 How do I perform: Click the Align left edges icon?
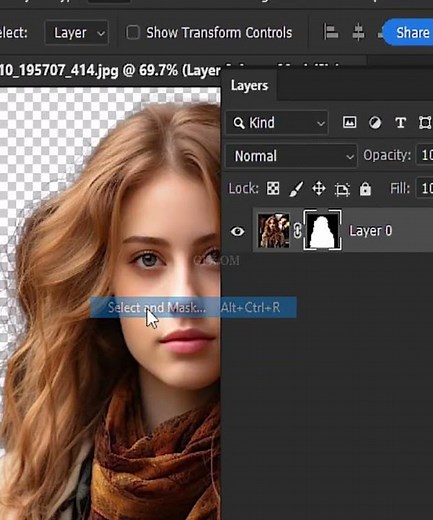[331, 33]
